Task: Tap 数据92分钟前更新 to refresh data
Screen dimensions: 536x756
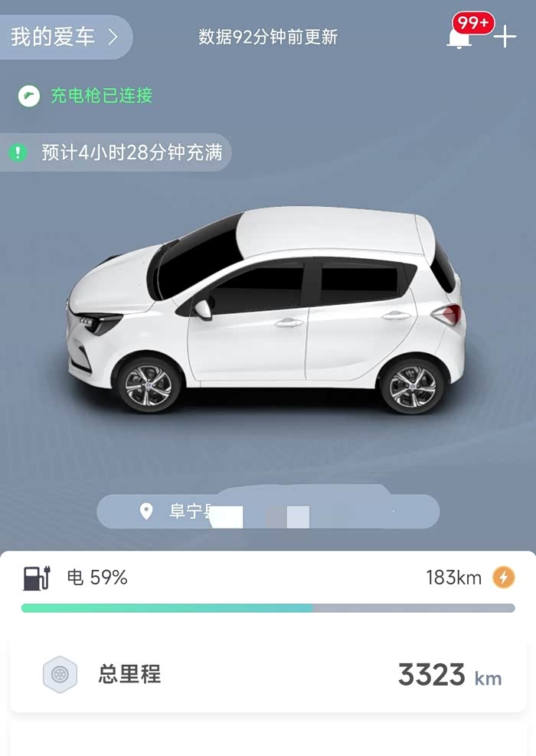Action: pos(268,37)
